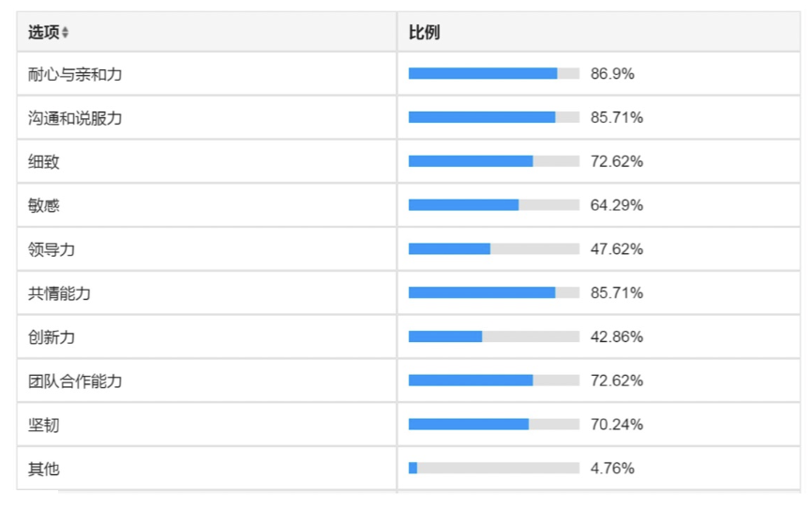Select the 敏感 option

(44, 205)
